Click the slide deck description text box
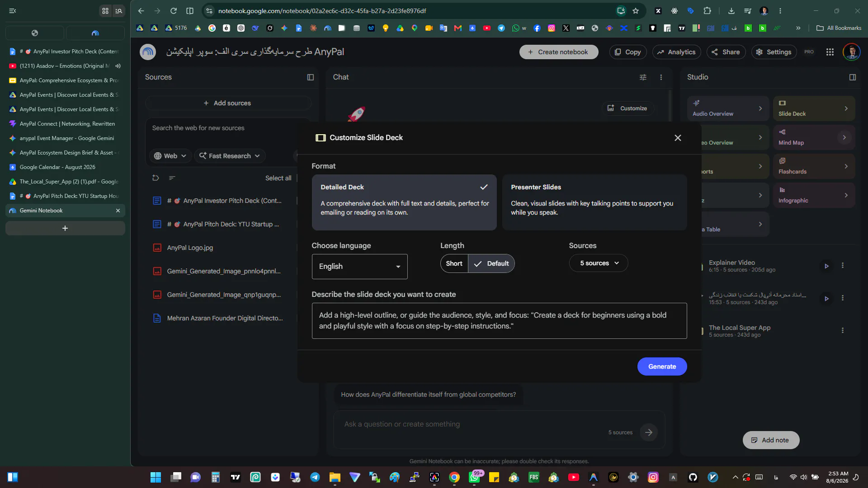The image size is (868, 488). point(499,321)
